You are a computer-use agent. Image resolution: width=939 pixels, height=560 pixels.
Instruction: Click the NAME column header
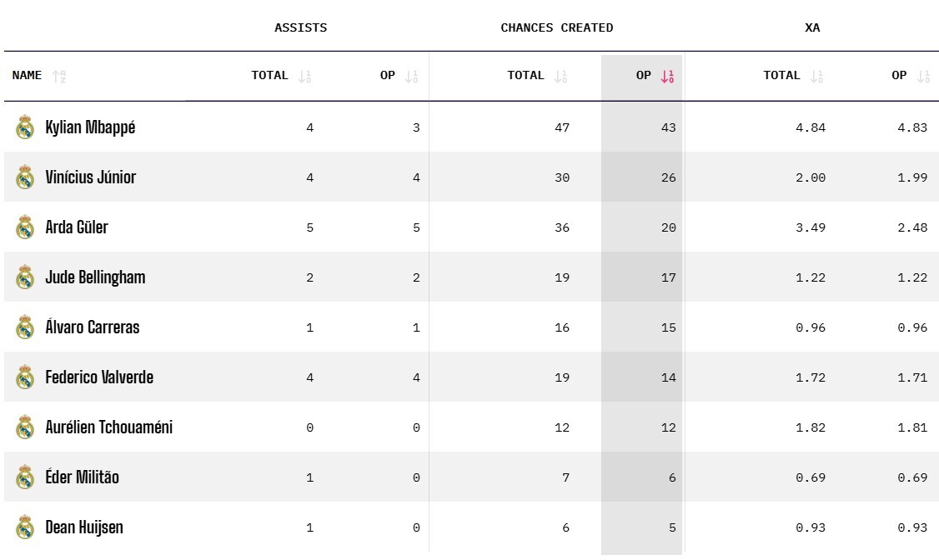point(27,76)
